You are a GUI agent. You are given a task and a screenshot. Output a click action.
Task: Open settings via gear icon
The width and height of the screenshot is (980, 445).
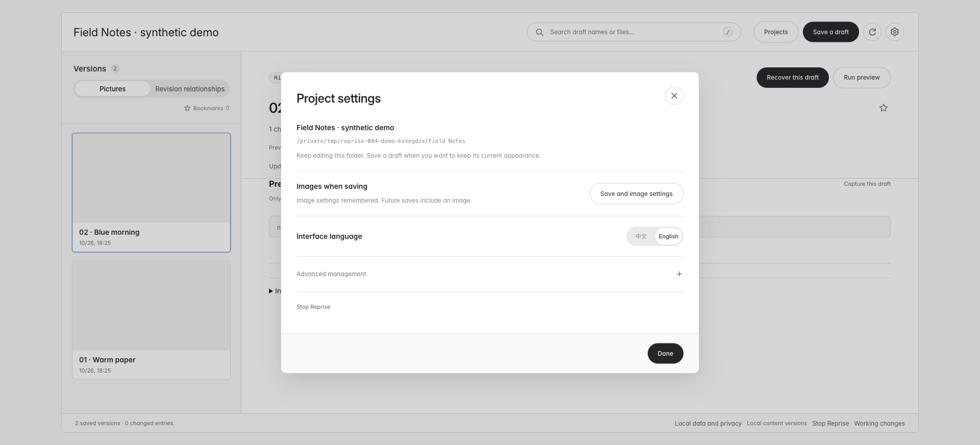pos(895,32)
